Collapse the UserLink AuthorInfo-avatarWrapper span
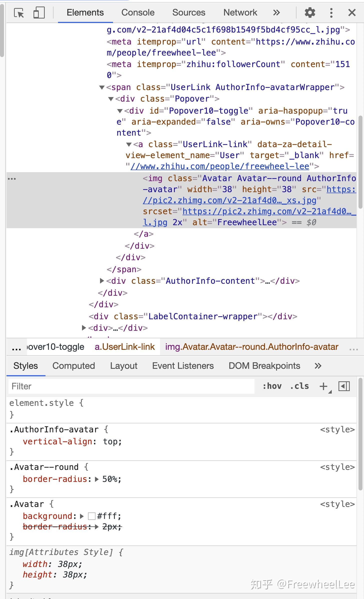This screenshot has height=599, width=364. pyautogui.click(x=102, y=87)
